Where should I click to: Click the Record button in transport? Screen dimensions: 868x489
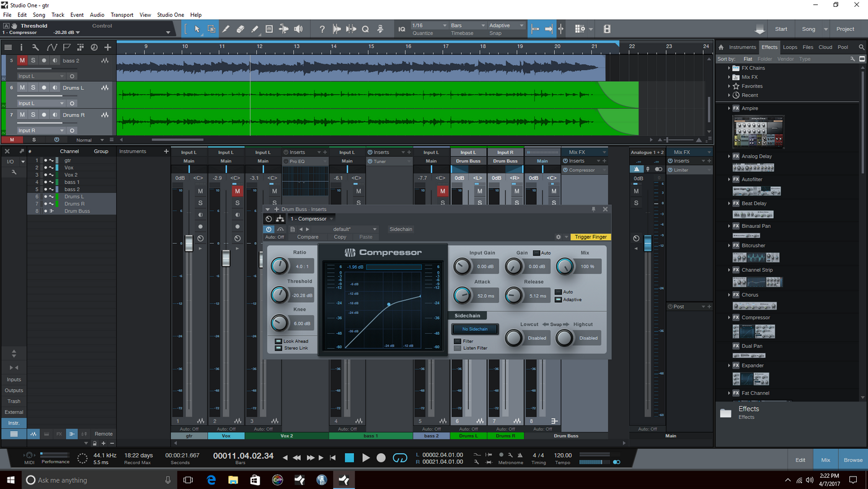point(381,458)
